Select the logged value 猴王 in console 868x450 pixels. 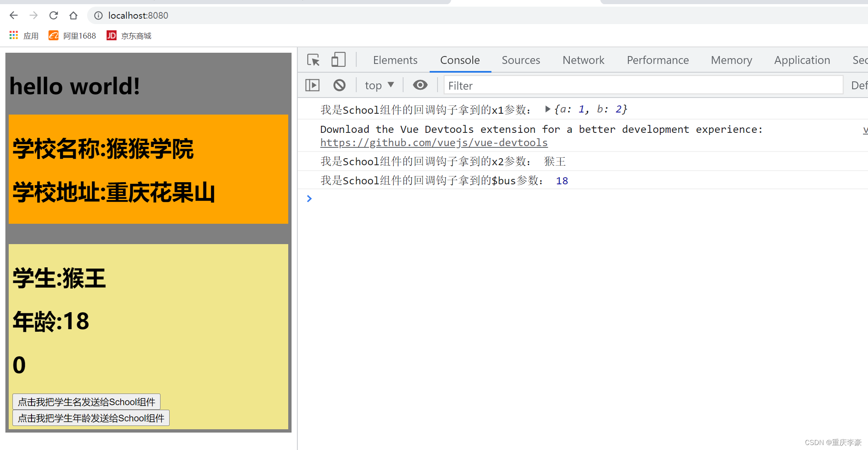555,161
